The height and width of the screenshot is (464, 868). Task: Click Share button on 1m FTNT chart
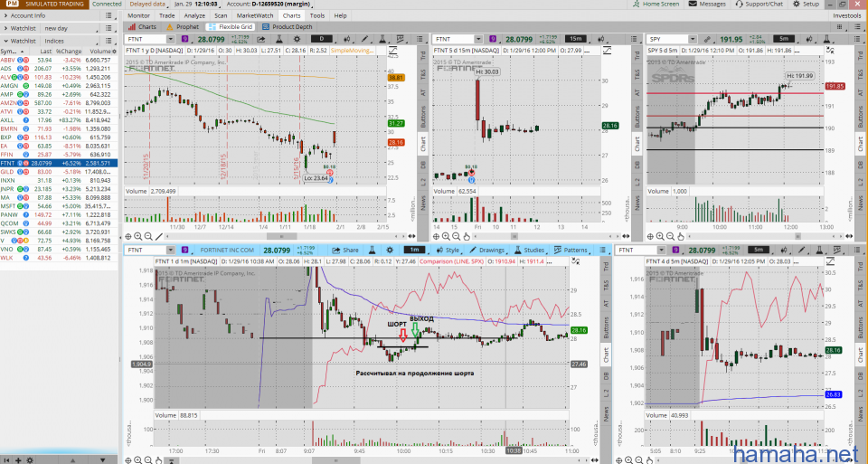(344, 251)
